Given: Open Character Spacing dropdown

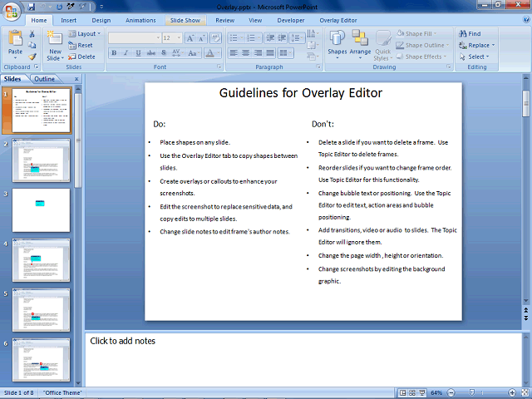Looking at the screenshot, I should pyautogui.click(x=177, y=53).
